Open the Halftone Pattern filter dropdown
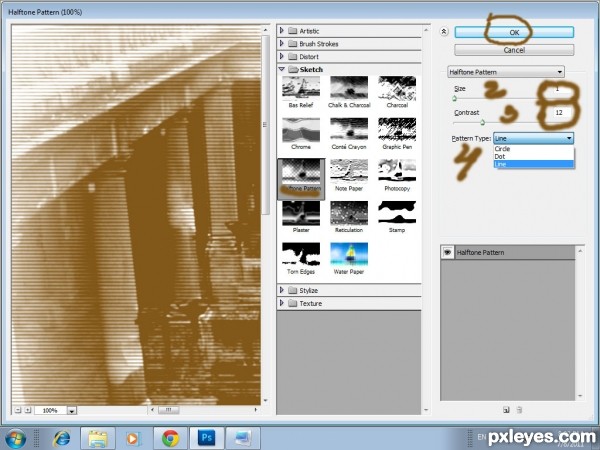Image resolution: width=600 pixels, height=450 pixels. coord(506,72)
